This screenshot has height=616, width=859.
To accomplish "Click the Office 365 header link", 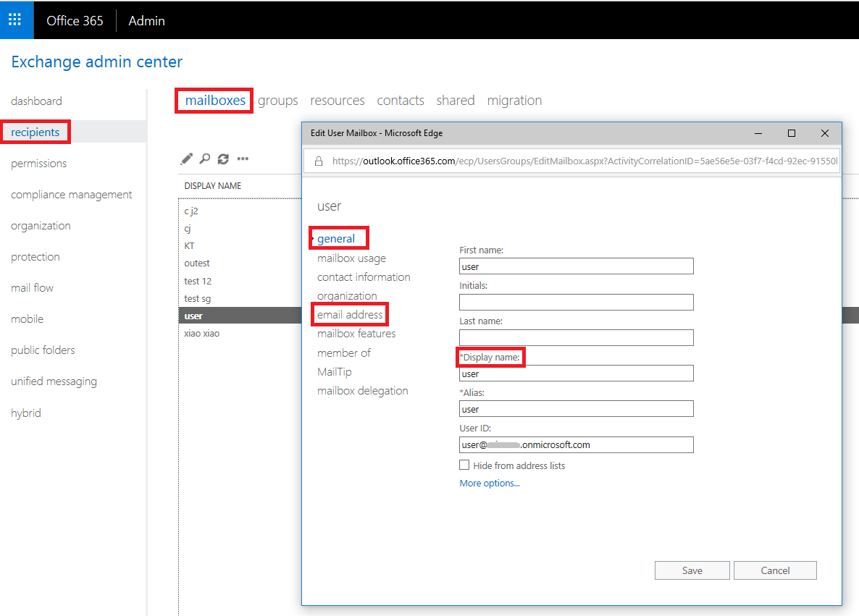I will [x=75, y=21].
